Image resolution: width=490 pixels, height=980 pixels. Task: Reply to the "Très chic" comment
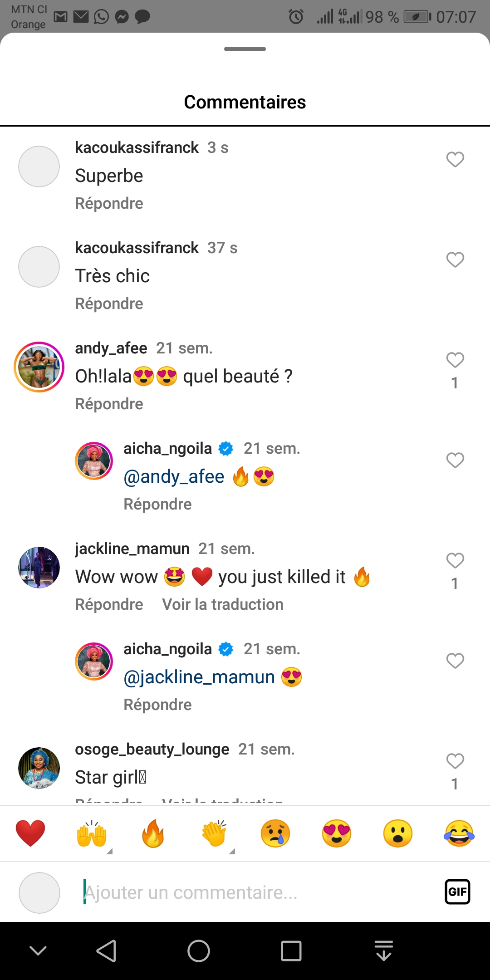109,304
